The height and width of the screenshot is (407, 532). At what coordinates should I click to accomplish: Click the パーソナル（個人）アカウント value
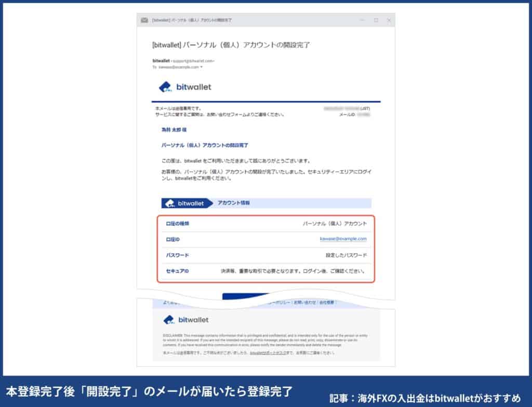(x=335, y=224)
